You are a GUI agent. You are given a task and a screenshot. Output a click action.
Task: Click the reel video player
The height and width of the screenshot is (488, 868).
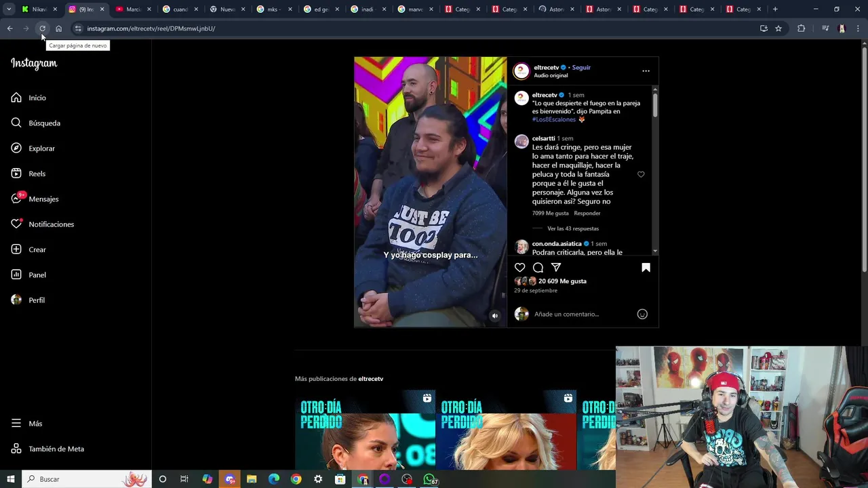[430, 192]
